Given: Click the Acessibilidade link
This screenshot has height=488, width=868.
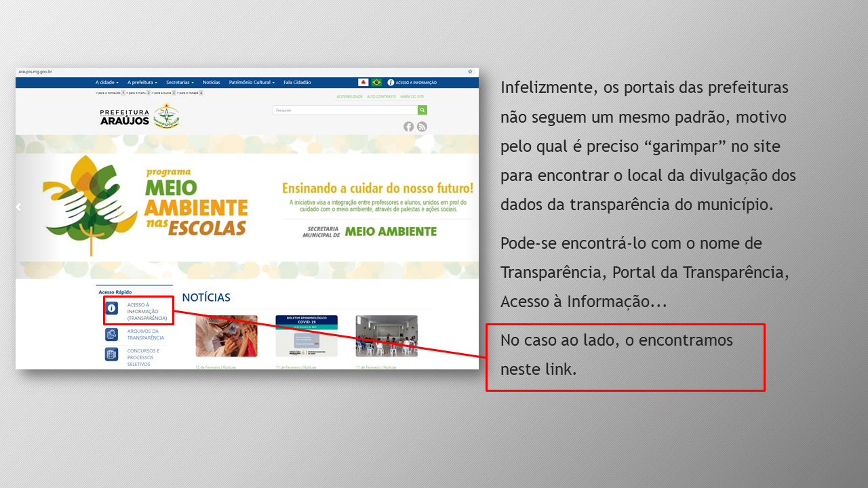Looking at the screenshot, I should coord(349,97).
